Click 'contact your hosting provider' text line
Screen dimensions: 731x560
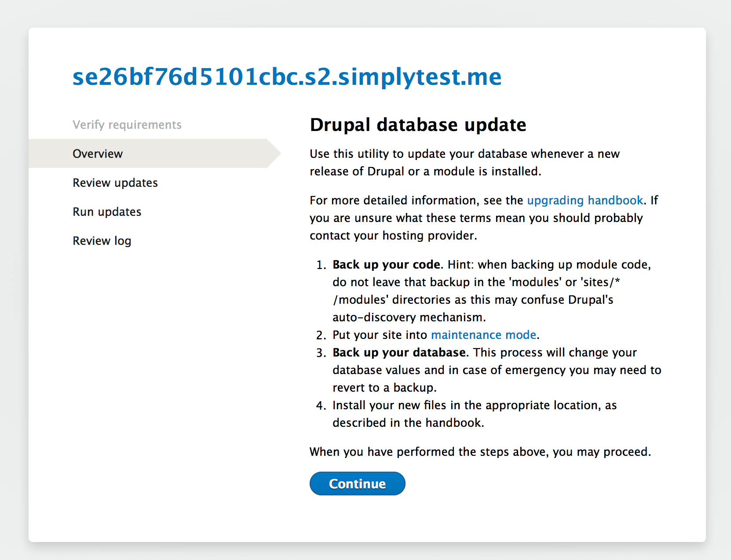pyautogui.click(x=393, y=236)
